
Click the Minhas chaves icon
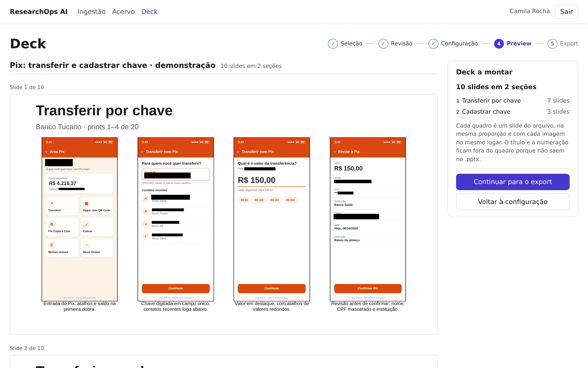pyautogui.click(x=52, y=245)
